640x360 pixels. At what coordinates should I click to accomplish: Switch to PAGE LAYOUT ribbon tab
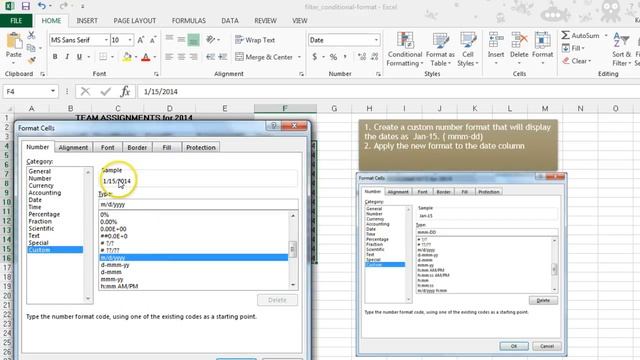pos(135,20)
